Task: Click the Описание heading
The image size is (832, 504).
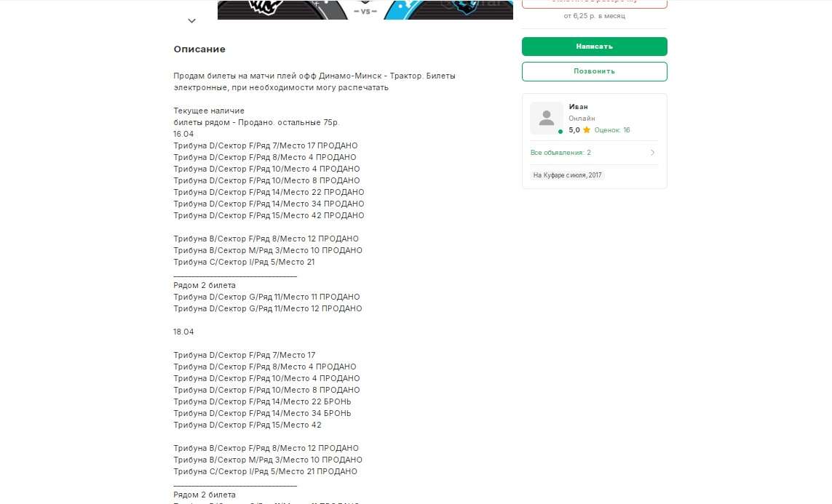Action: 199,49
